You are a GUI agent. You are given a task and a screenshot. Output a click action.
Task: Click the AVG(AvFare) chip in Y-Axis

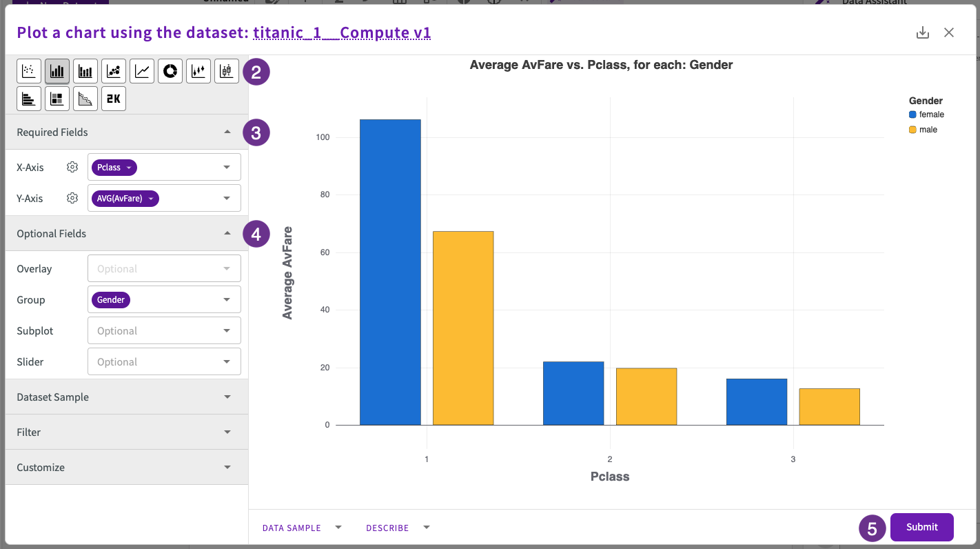[x=125, y=199]
